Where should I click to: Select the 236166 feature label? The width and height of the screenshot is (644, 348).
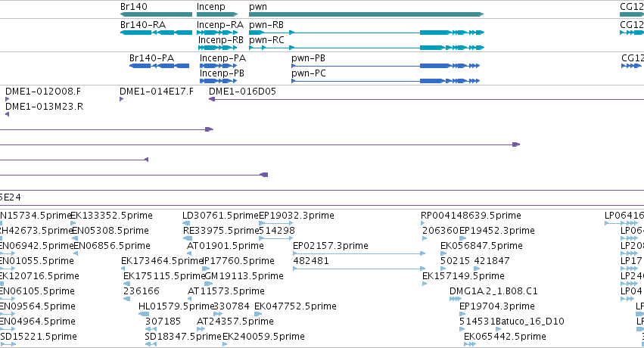coord(142,291)
